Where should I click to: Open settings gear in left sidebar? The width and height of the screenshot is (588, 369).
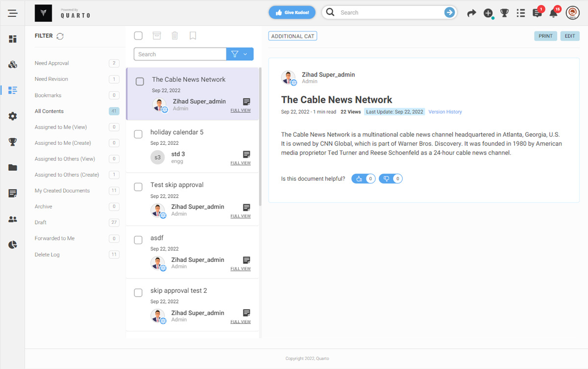coord(13,116)
